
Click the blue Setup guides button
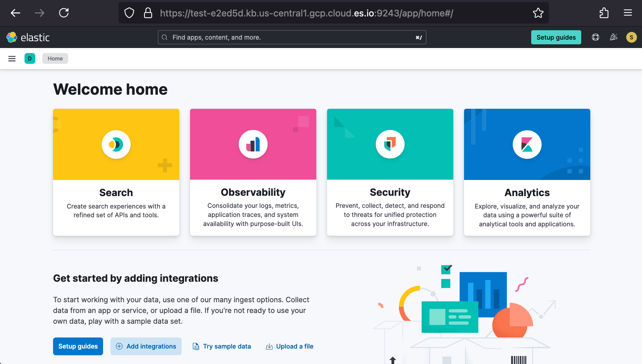pos(78,346)
